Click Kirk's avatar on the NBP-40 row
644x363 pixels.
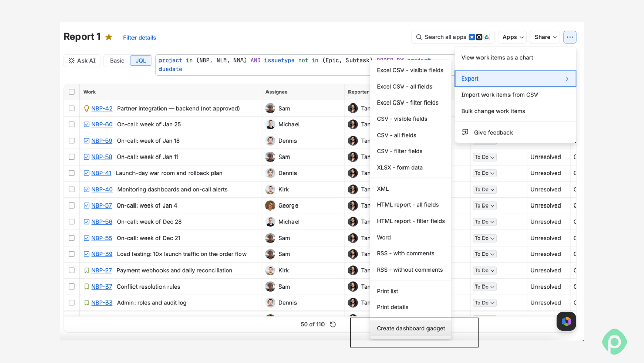[270, 189]
